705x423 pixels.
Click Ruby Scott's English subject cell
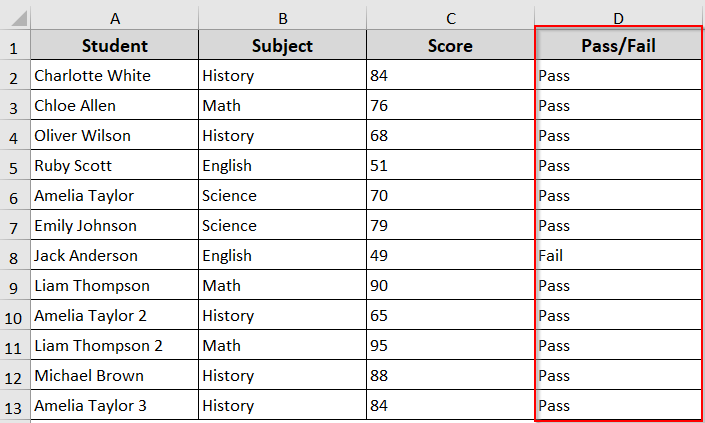(x=282, y=166)
